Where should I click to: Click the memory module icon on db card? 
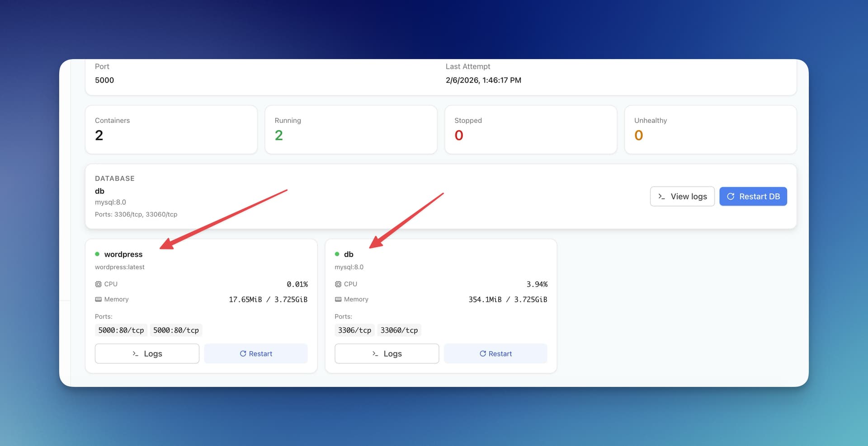coord(338,299)
